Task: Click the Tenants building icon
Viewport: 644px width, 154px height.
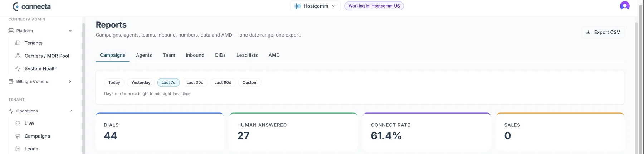Action: tap(18, 43)
